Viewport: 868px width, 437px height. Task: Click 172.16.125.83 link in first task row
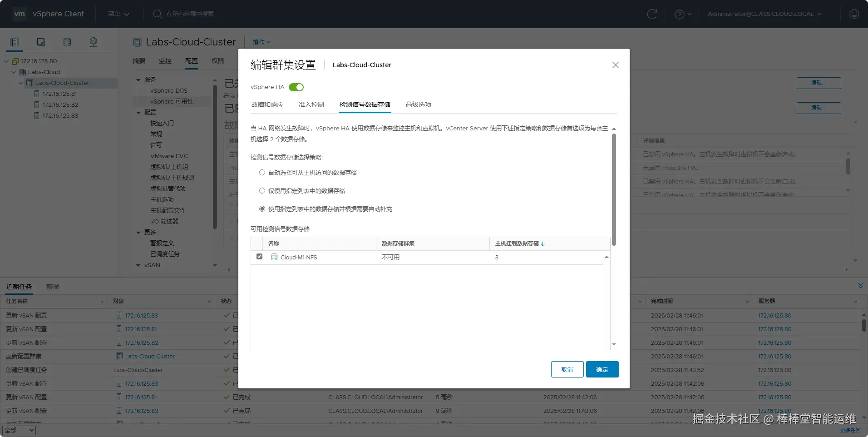point(142,315)
